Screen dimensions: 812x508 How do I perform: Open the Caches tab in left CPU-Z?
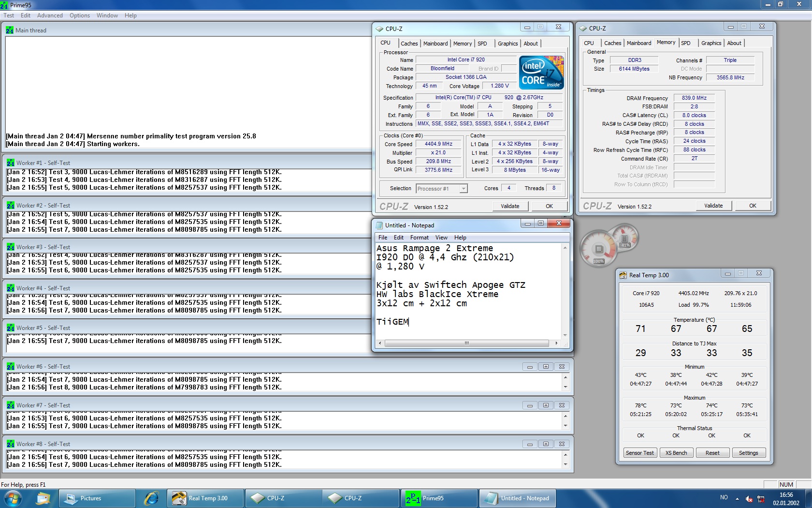click(x=409, y=44)
